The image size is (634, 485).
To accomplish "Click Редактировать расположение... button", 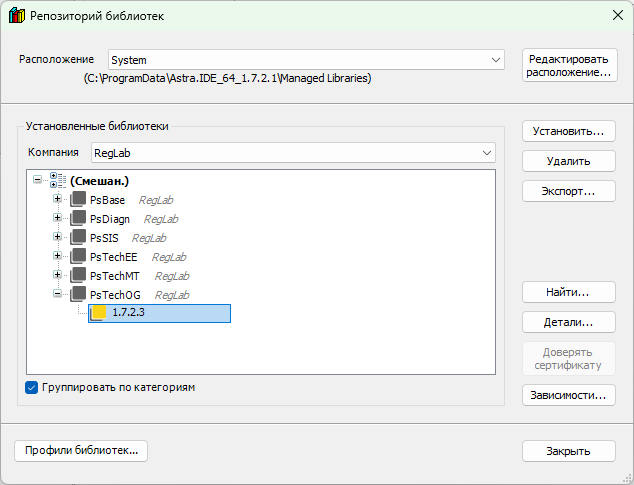I will 568,66.
